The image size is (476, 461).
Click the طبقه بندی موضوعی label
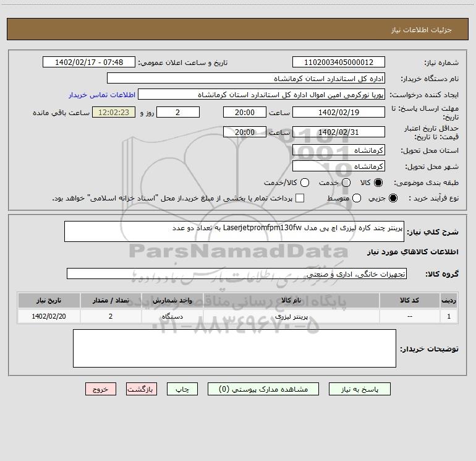(426, 183)
